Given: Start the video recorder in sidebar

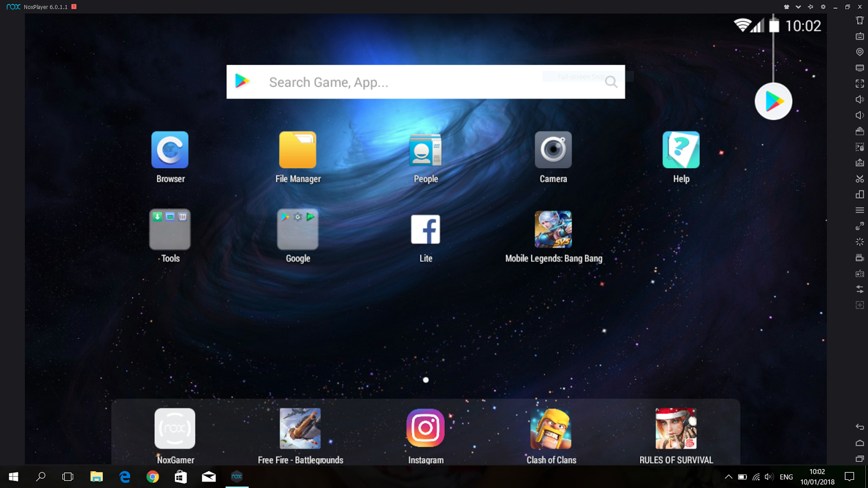Looking at the screenshot, I should coord(860,258).
